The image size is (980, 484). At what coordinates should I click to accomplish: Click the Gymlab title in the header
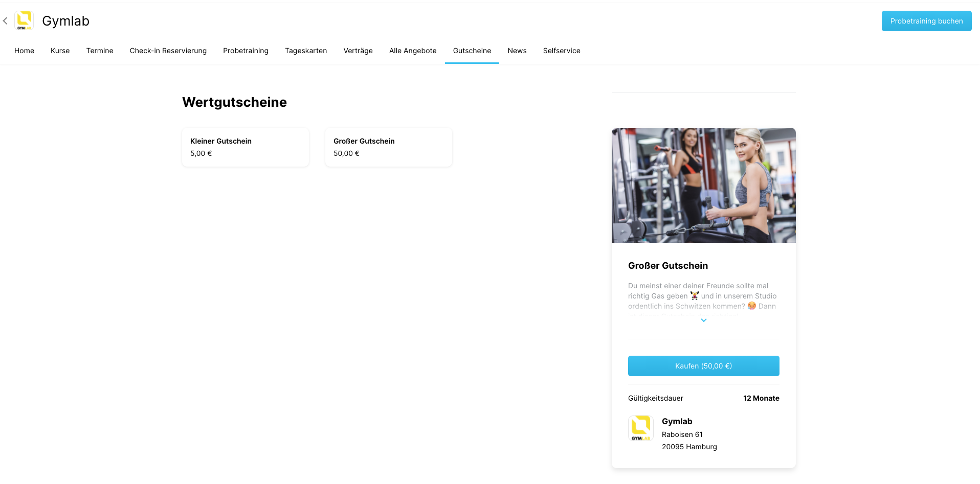(66, 21)
